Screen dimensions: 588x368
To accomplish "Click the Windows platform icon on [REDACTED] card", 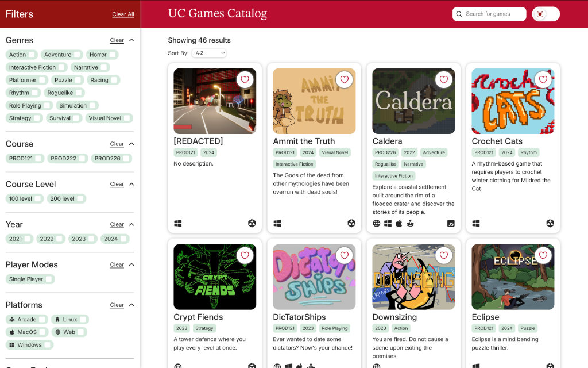I will coord(178,224).
